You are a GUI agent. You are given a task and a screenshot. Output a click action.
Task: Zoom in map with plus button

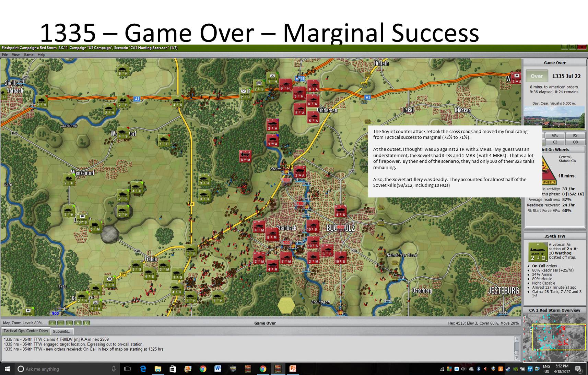[x=52, y=323]
